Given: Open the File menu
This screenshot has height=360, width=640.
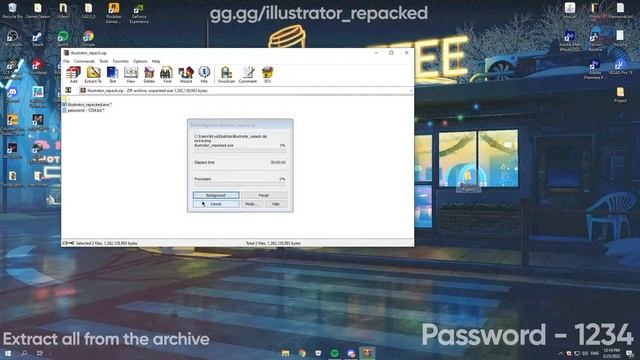Looking at the screenshot, I should coord(66,61).
